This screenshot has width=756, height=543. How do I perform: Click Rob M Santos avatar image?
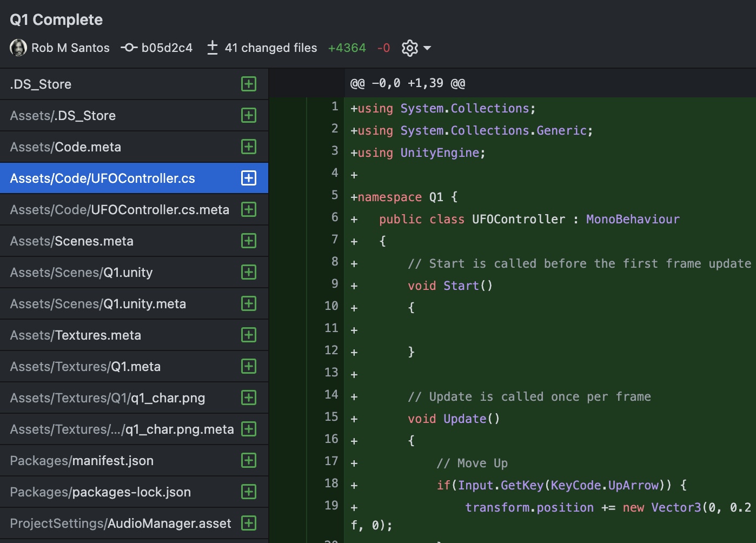click(x=18, y=48)
